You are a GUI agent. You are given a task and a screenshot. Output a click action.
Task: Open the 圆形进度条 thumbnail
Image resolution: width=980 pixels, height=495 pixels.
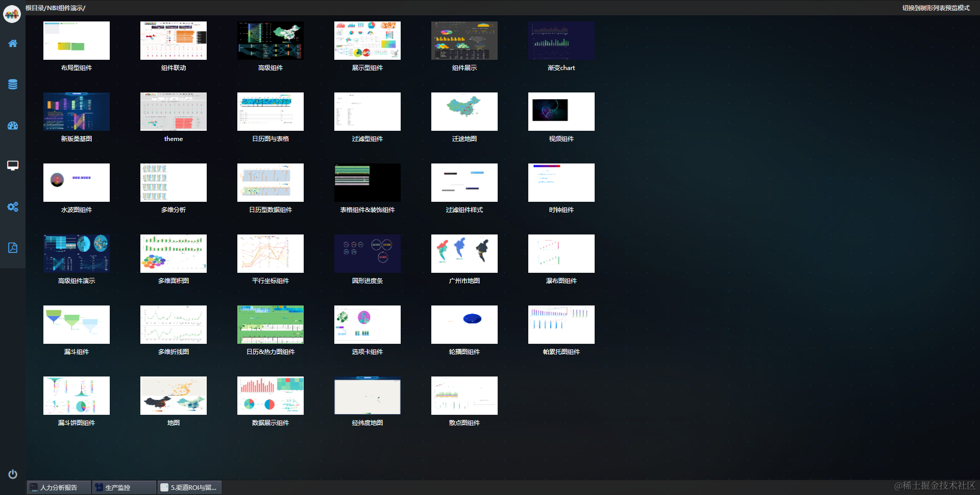click(x=367, y=253)
